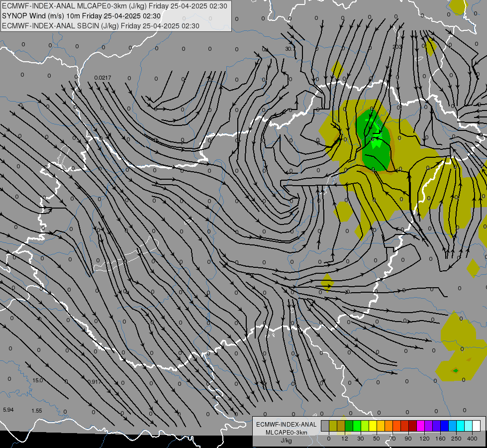Click the legend unit label J/kg
The image size is (487, 448).
[x=287, y=441]
